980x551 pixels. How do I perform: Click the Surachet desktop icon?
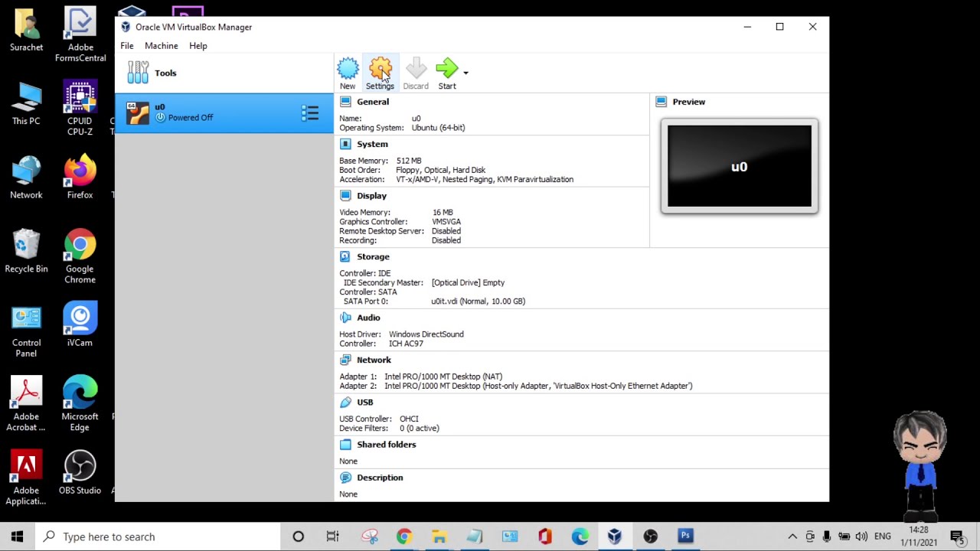click(26, 31)
